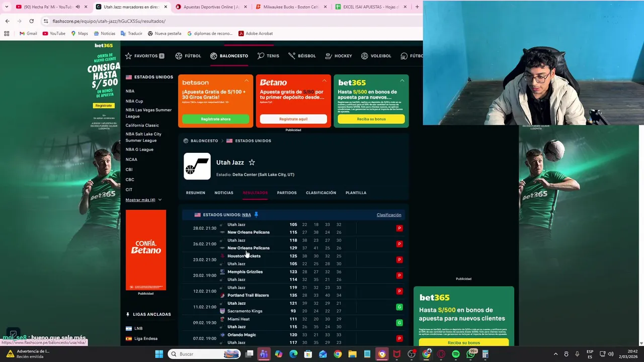Switch to the Noticias team tab

pos(224,193)
